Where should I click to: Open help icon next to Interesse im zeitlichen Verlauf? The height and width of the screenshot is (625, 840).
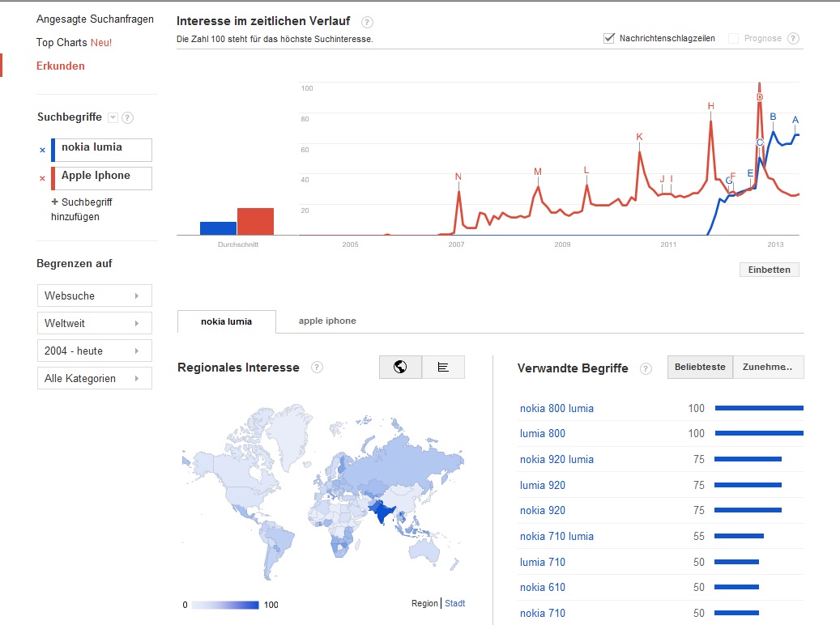[x=367, y=22]
